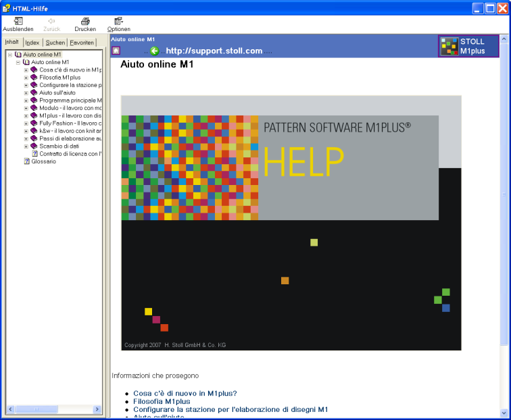This screenshot has width=511, height=420.
Task: Click the green back arrow icon
Action: (x=154, y=51)
